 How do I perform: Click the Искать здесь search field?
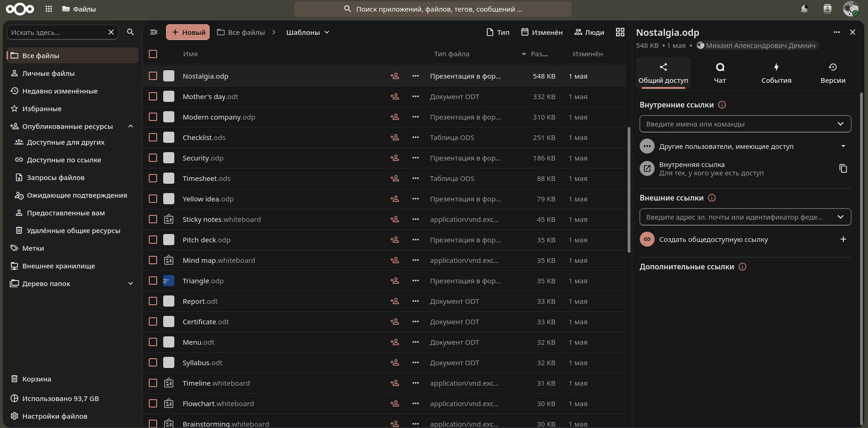[58, 32]
